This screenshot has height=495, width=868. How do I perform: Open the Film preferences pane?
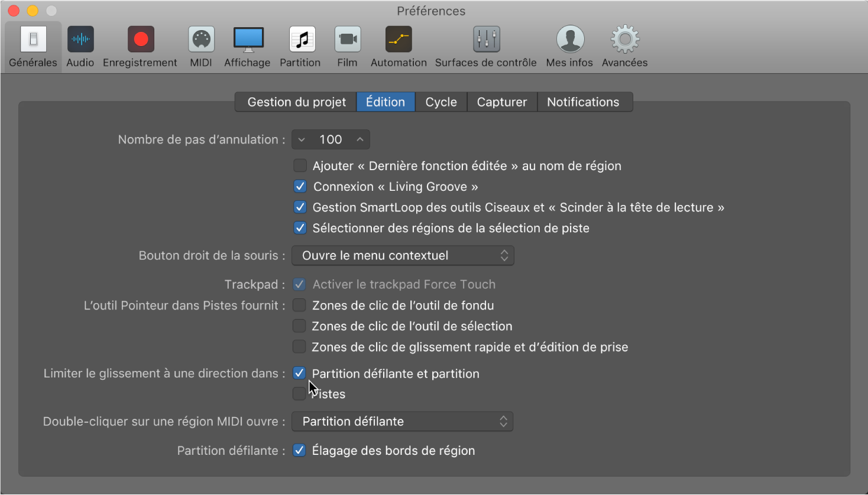[347, 40]
